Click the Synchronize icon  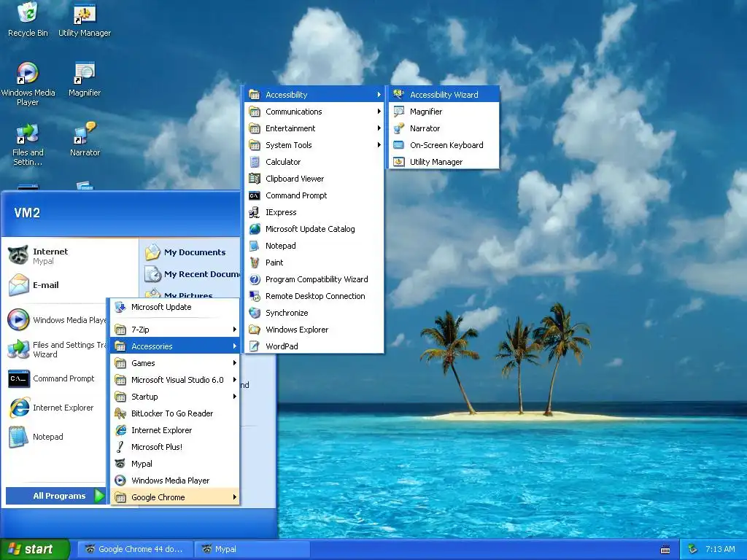pos(255,313)
